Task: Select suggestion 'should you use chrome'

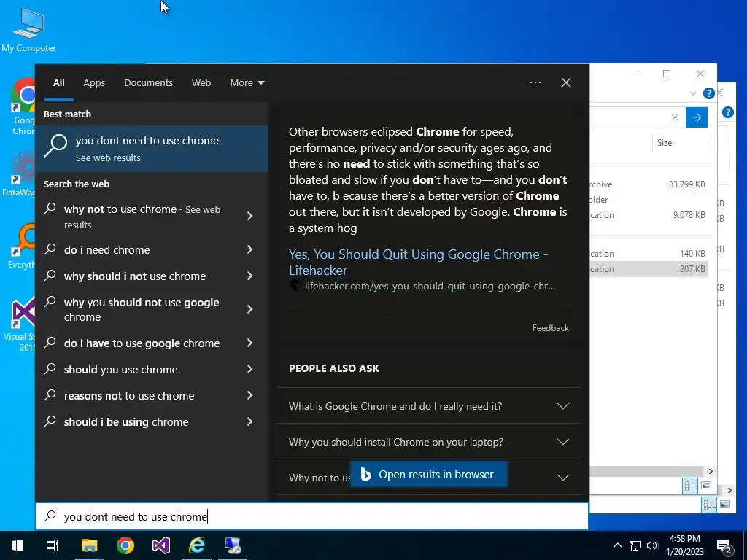Action: click(x=152, y=369)
